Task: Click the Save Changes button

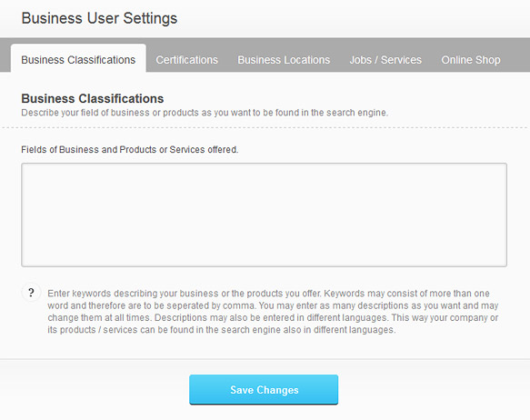Action: pyautogui.click(x=264, y=389)
